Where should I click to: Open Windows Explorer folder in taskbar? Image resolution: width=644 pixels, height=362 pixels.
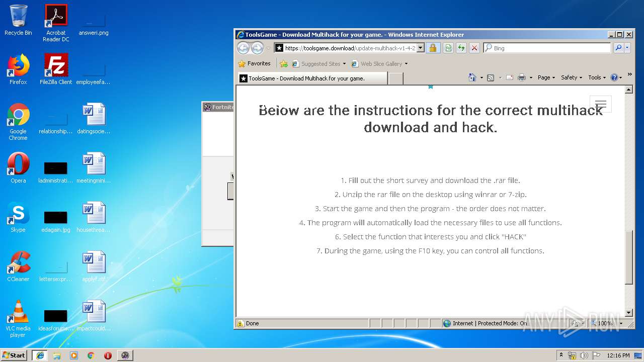[x=57, y=355]
